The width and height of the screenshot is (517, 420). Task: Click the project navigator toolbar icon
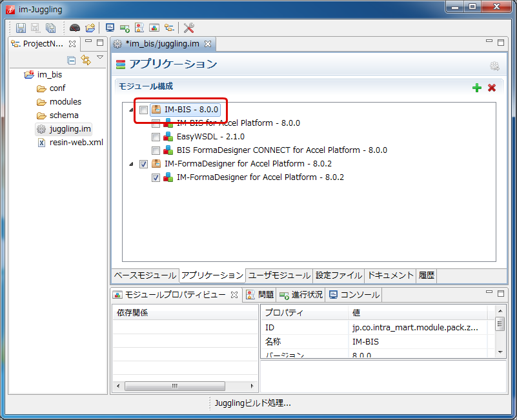169,28
